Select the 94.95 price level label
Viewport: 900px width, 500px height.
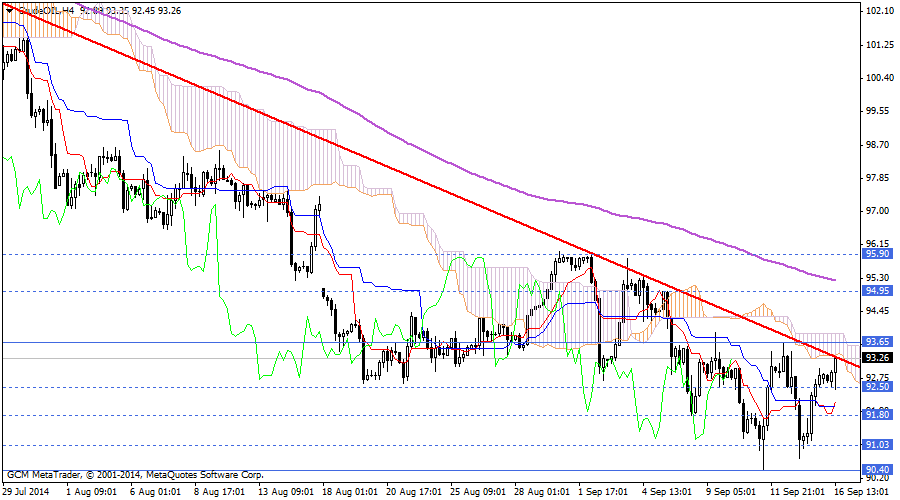(877, 291)
